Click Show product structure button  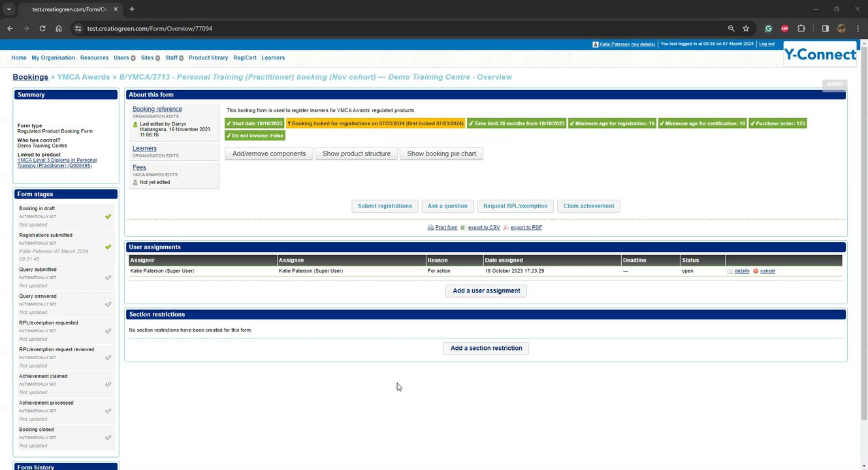tap(357, 154)
